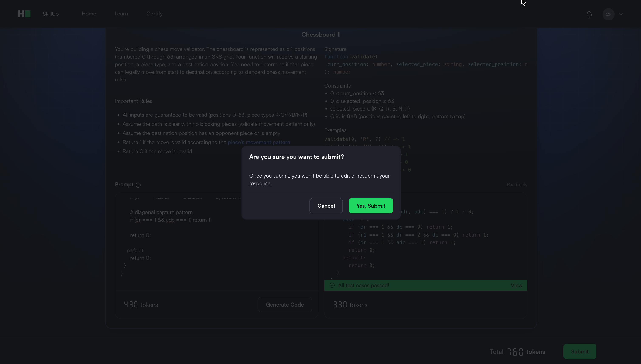Open the notifications bell
The width and height of the screenshot is (641, 364).
coord(589,14)
